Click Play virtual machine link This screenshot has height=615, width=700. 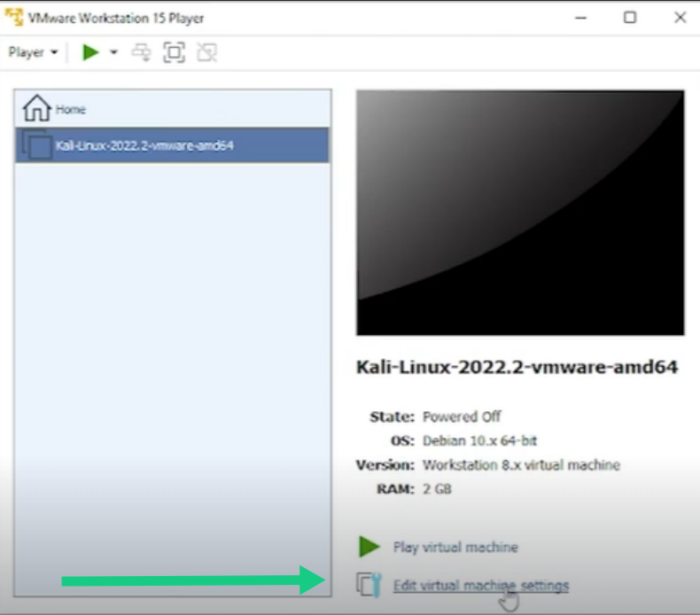tap(455, 547)
